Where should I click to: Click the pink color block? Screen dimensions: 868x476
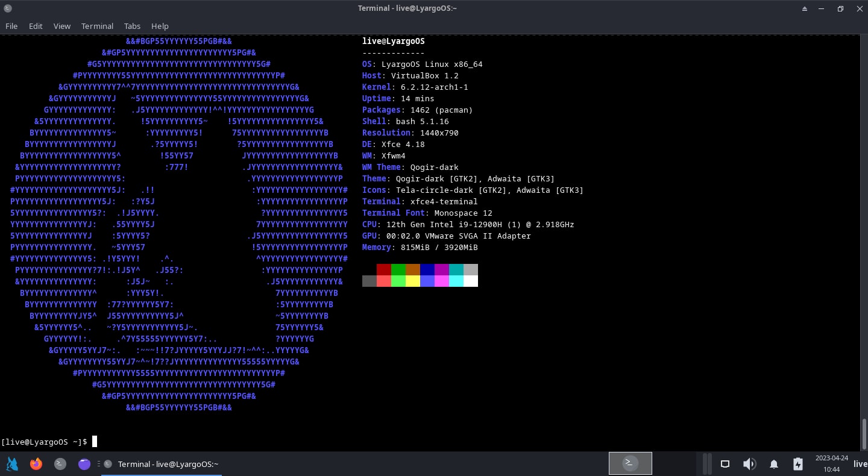[442, 281]
